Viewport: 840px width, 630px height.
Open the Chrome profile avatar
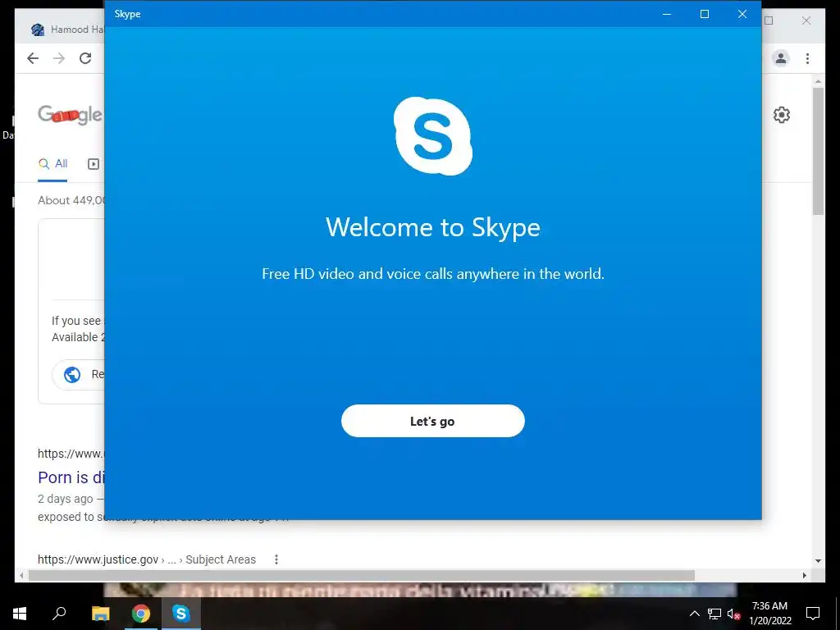click(x=781, y=58)
